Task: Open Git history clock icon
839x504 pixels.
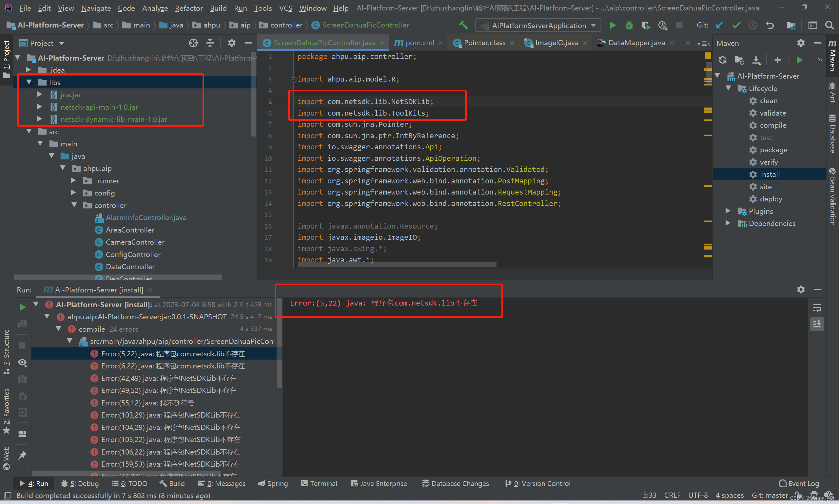Action: [x=753, y=25]
